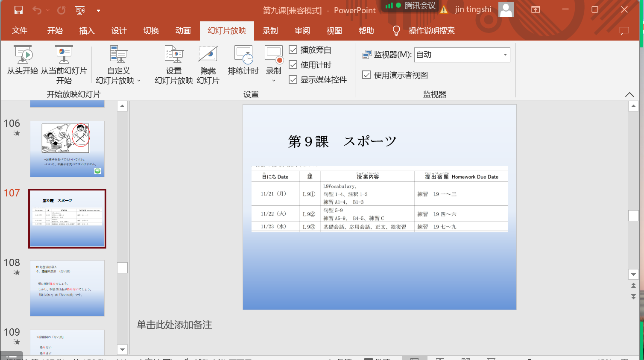Start slideshow from current slide icon
The height and width of the screenshot is (360, 644).
click(x=64, y=55)
